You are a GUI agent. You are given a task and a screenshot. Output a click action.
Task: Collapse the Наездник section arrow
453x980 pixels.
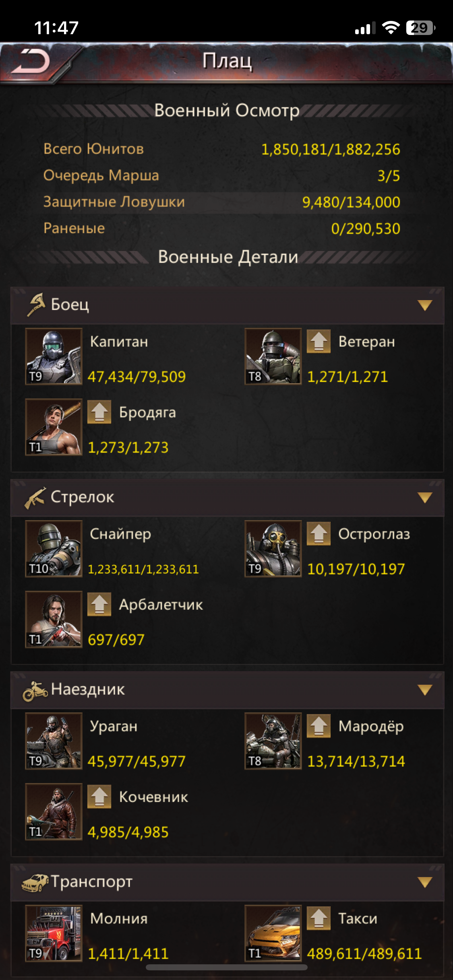[425, 690]
